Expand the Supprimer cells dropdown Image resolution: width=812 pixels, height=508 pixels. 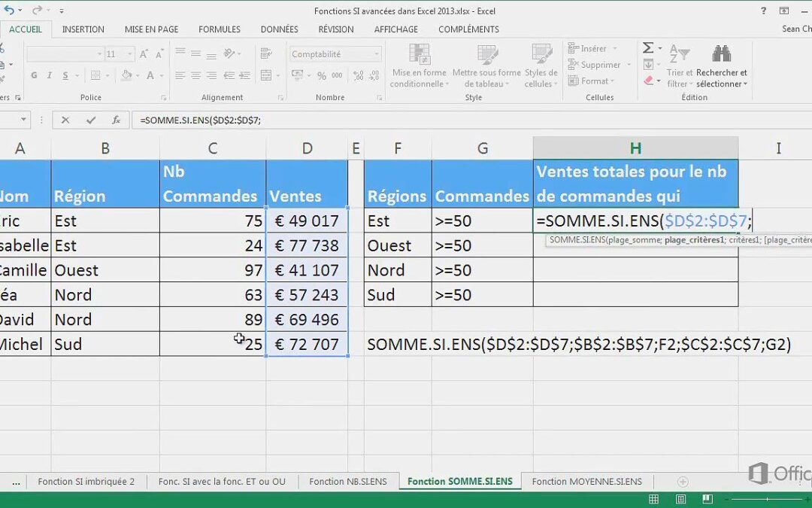pos(629,65)
